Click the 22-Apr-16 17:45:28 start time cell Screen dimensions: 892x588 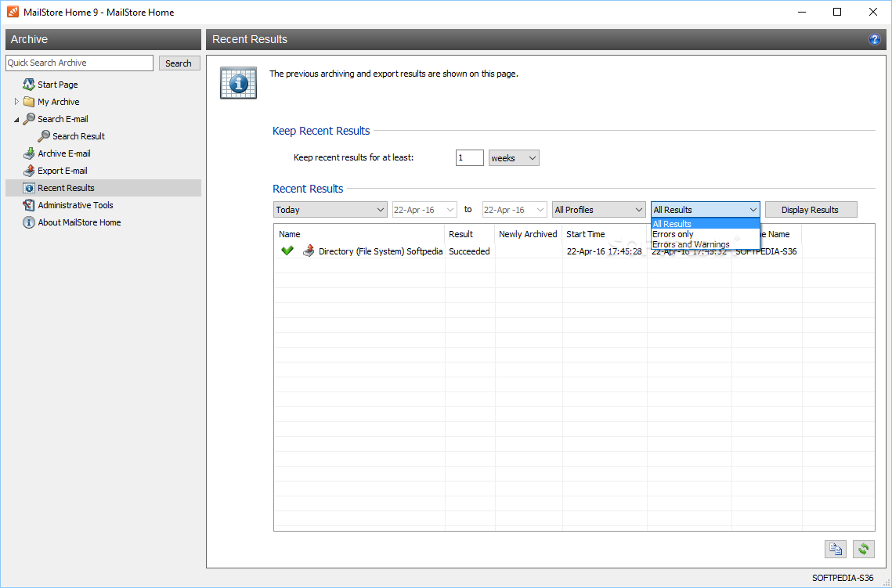(x=604, y=251)
